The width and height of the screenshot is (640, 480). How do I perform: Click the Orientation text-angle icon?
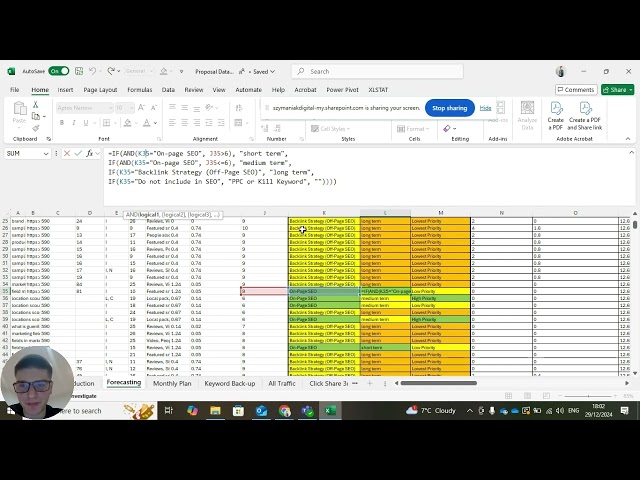(x=209, y=107)
